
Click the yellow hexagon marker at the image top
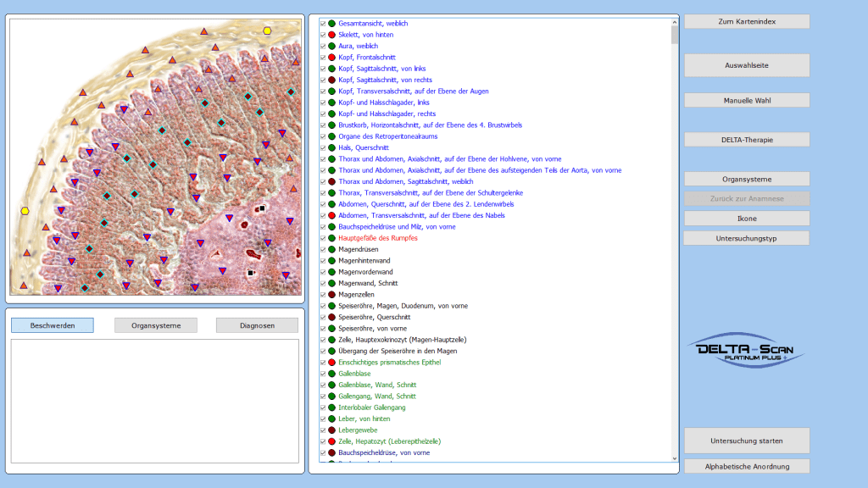(267, 31)
